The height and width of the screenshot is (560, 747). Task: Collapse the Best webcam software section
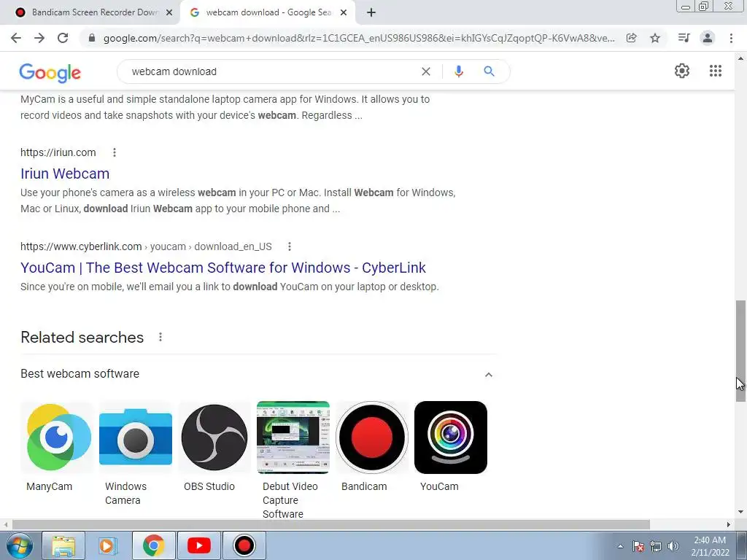[x=488, y=375]
